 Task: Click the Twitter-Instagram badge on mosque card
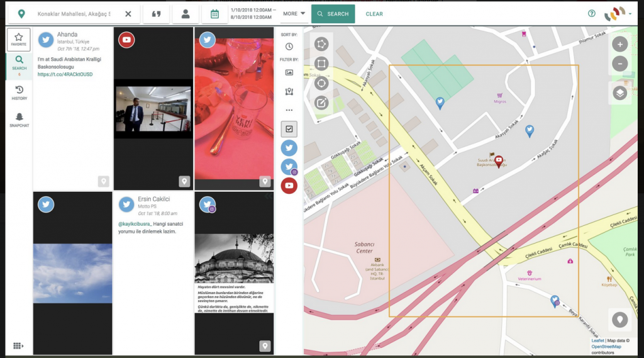click(x=208, y=204)
